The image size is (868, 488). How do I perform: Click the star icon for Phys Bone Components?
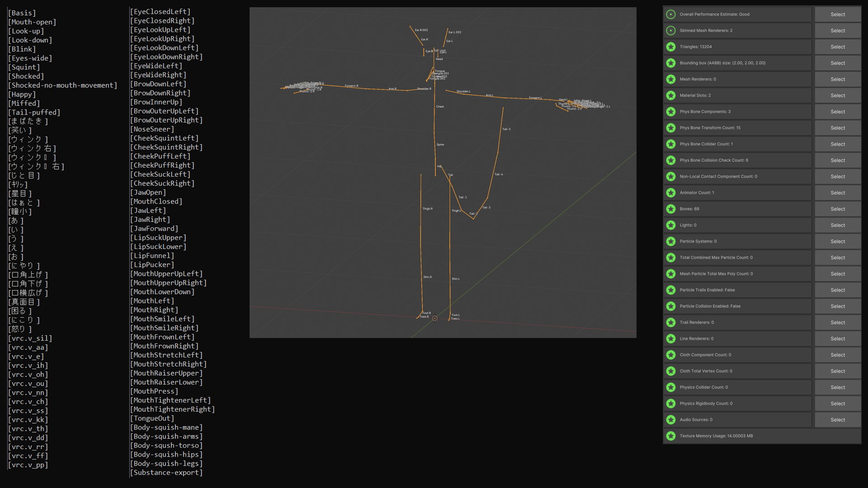pos(671,112)
